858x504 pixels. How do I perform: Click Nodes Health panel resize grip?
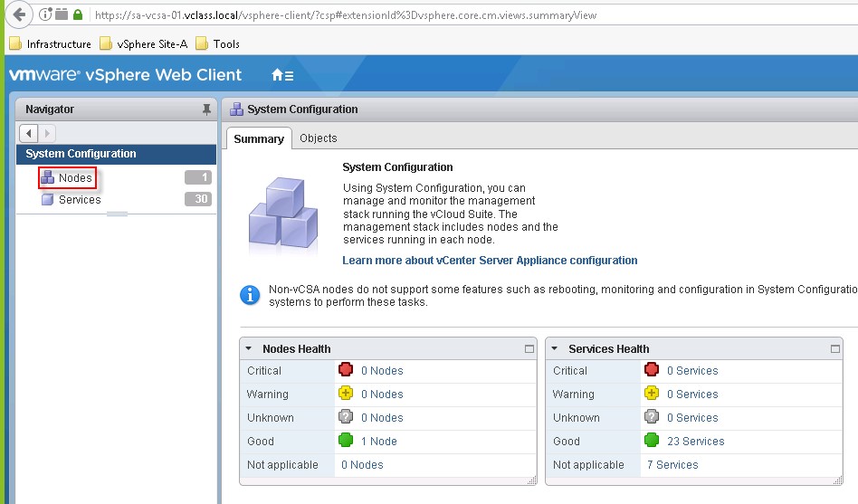coord(532,480)
